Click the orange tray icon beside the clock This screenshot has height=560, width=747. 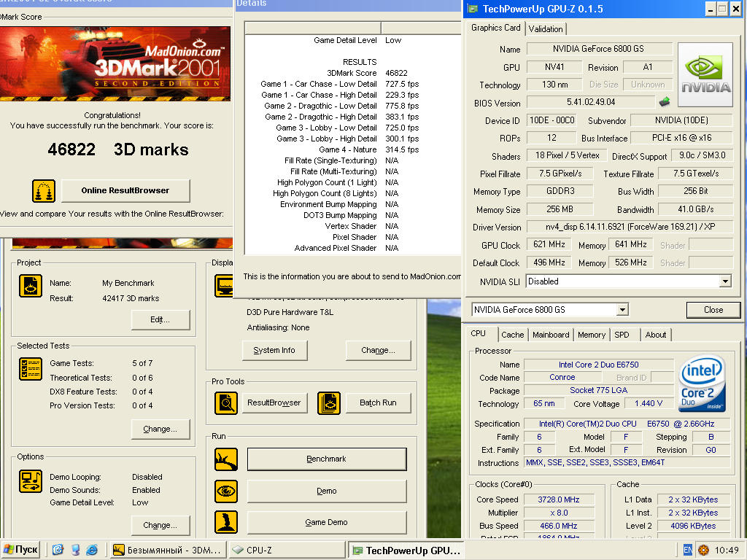[703, 551]
